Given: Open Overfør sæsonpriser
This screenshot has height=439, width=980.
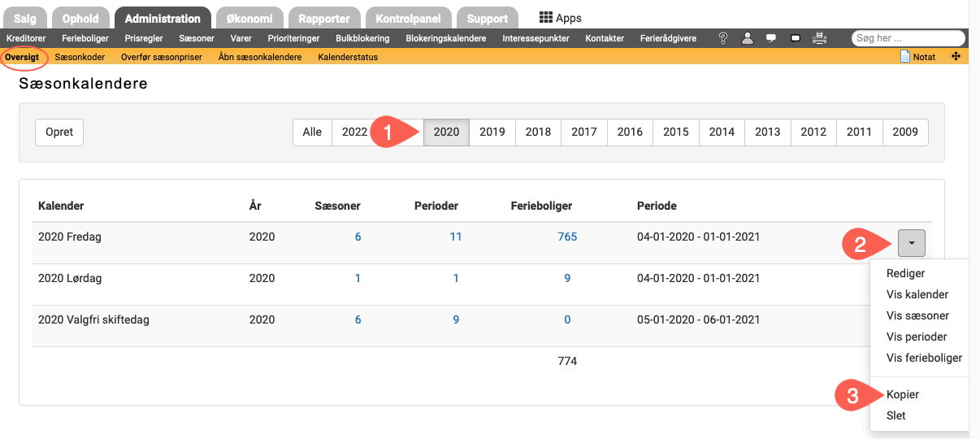Looking at the screenshot, I should (x=161, y=57).
